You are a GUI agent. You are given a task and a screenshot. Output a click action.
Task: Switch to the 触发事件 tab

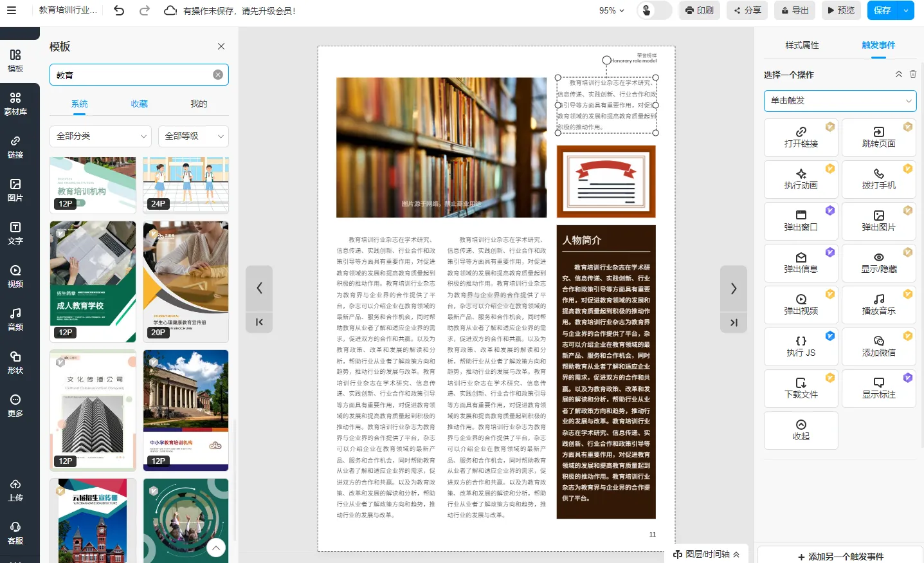pyautogui.click(x=878, y=45)
